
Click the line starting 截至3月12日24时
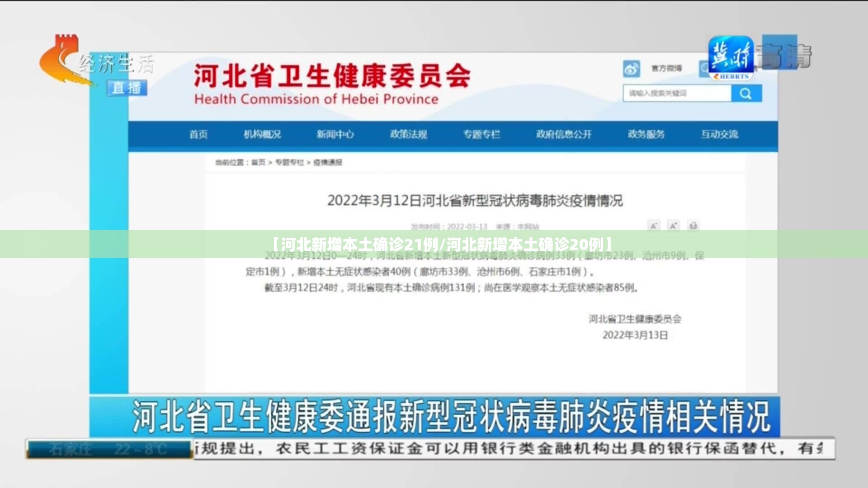[451, 288]
